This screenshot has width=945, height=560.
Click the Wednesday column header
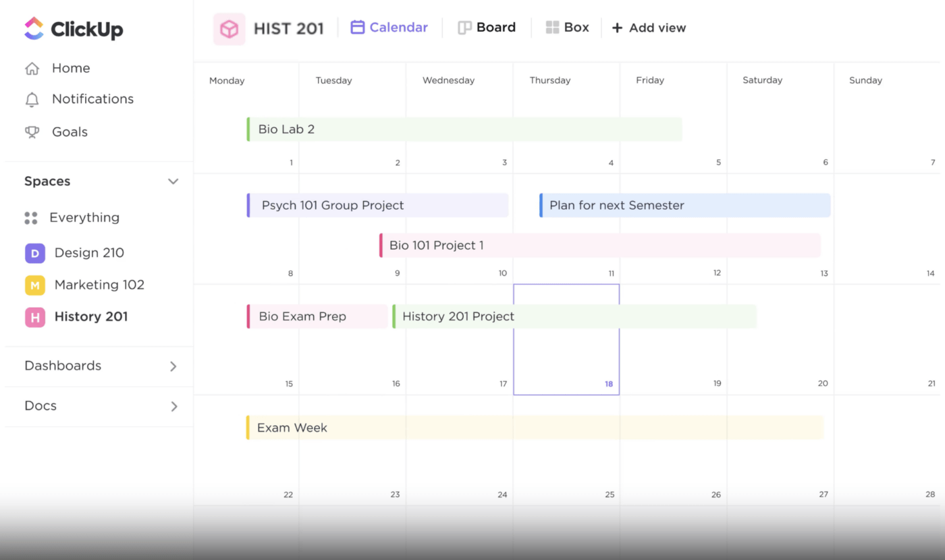(448, 80)
